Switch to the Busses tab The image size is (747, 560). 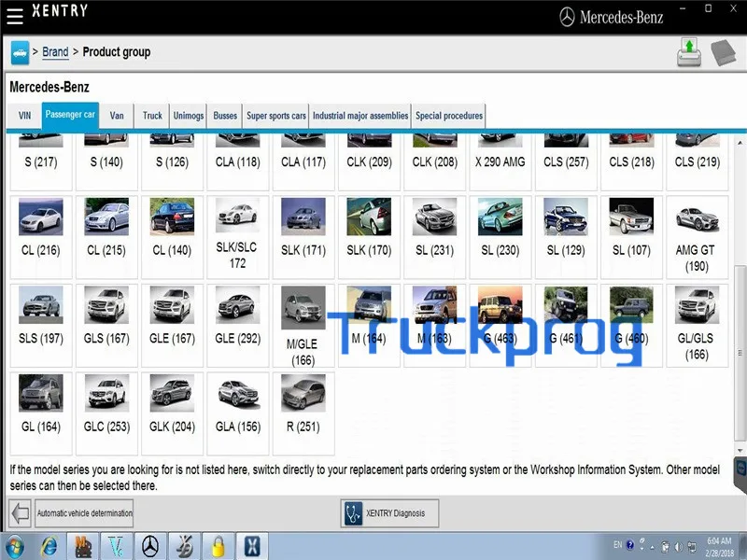pos(225,116)
